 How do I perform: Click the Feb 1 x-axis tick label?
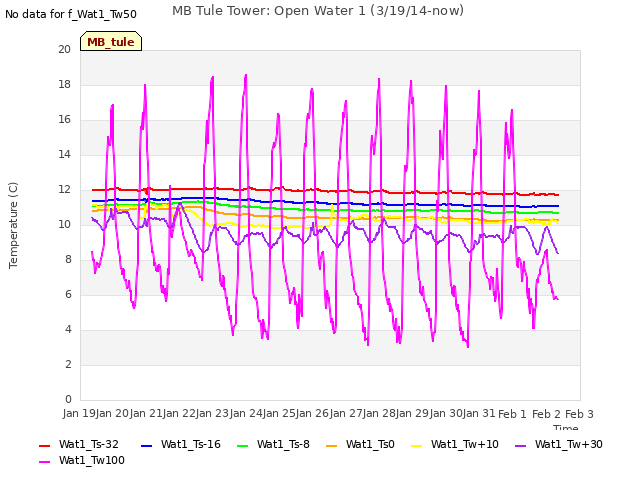pos(513,414)
